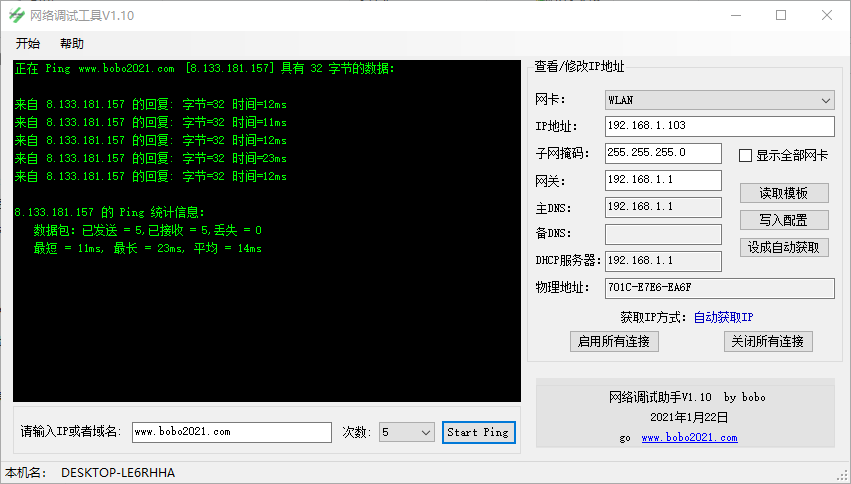Click the empty 备DNS input field
851x484 pixels.
click(663, 234)
